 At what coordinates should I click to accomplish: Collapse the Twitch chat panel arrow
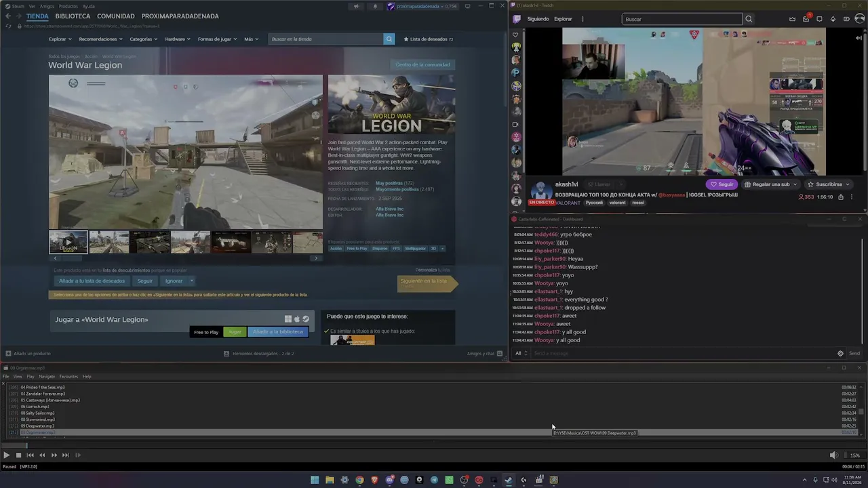tap(859, 38)
